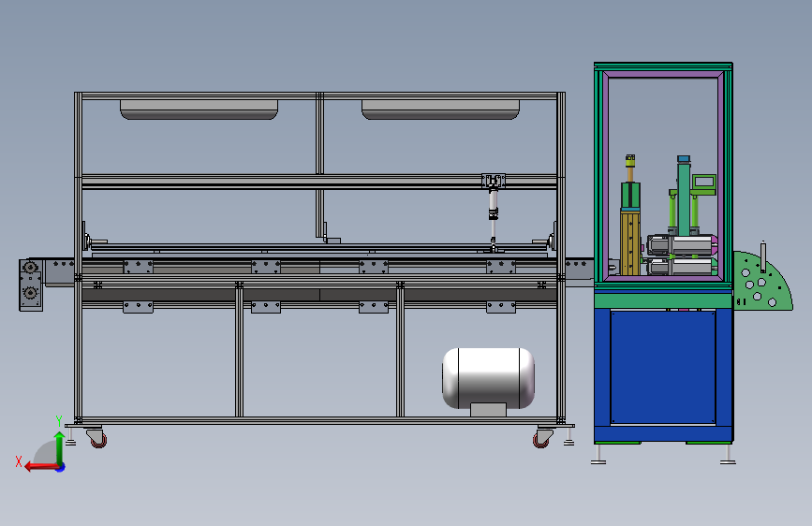812x526 pixels.
Task: Click the red X axis arrow of the triad
Action: pos(41,466)
